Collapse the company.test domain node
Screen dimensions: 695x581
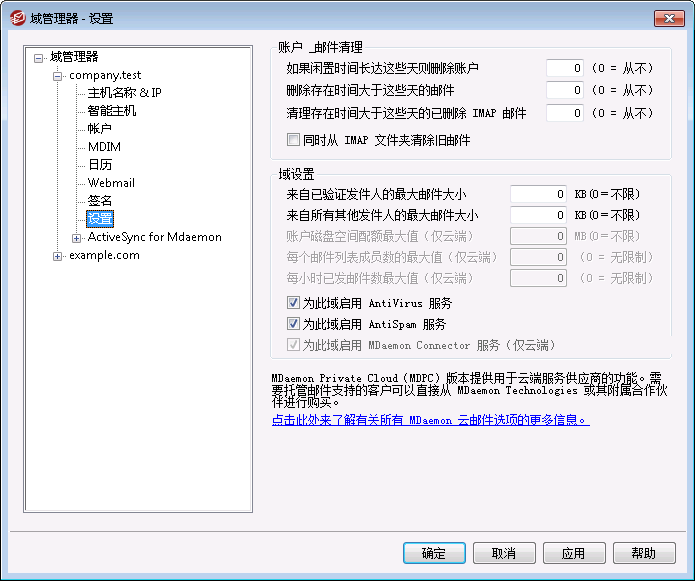(x=57, y=76)
